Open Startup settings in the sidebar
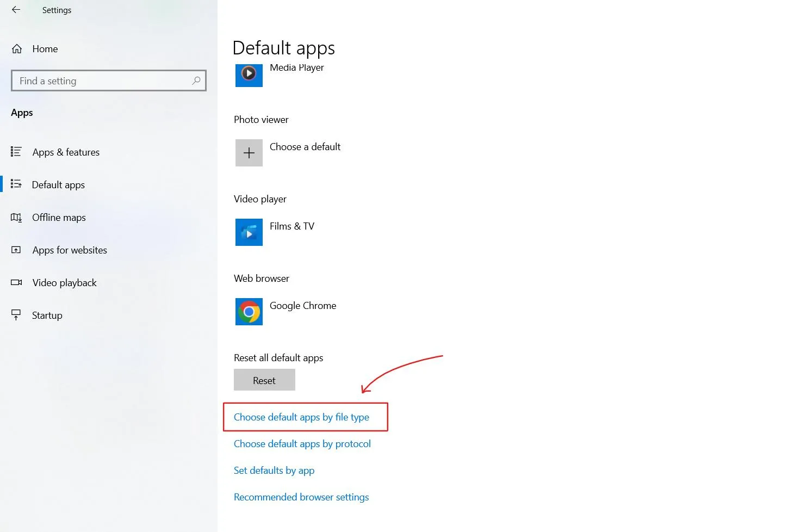Screen dimensions: 794x532 click(47, 315)
